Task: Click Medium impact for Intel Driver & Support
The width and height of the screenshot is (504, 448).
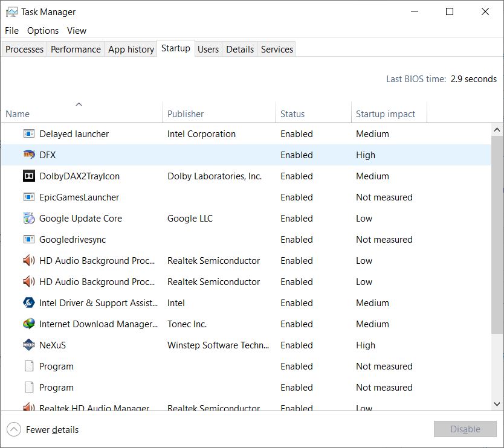Action: tap(372, 303)
